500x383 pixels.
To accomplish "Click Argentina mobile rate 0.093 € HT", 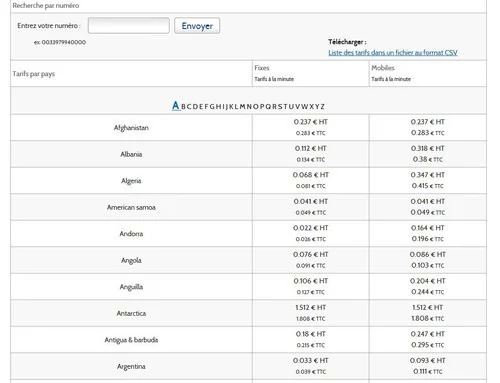I will click(428, 360).
